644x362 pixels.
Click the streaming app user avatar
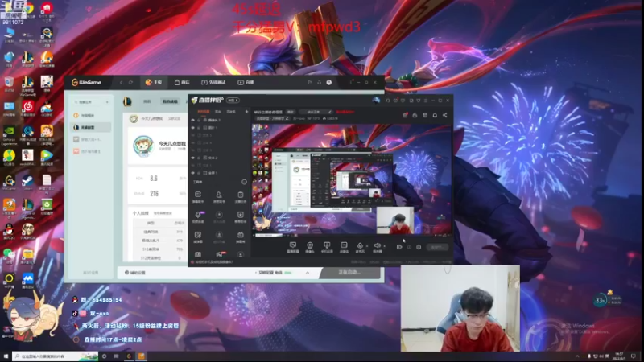coord(376,100)
